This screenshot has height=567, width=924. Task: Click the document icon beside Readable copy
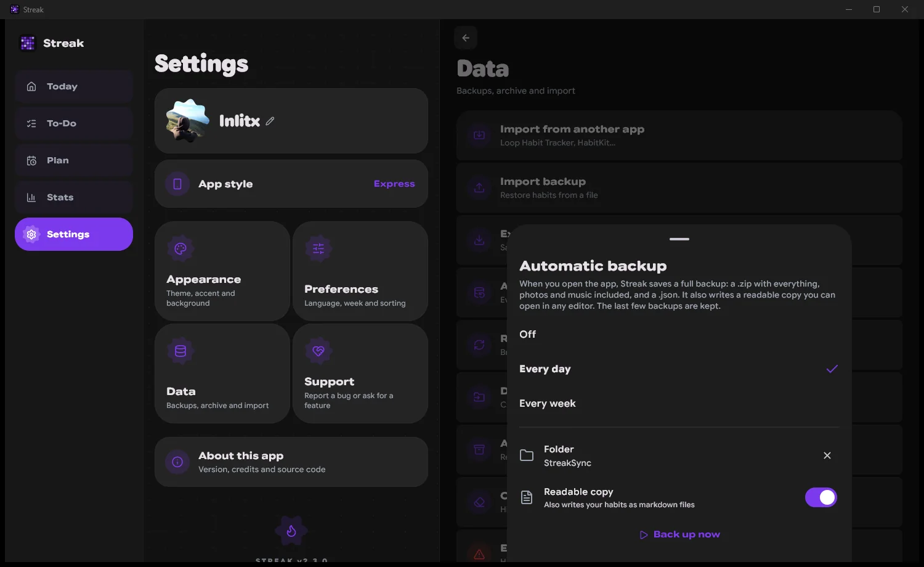[x=527, y=497]
